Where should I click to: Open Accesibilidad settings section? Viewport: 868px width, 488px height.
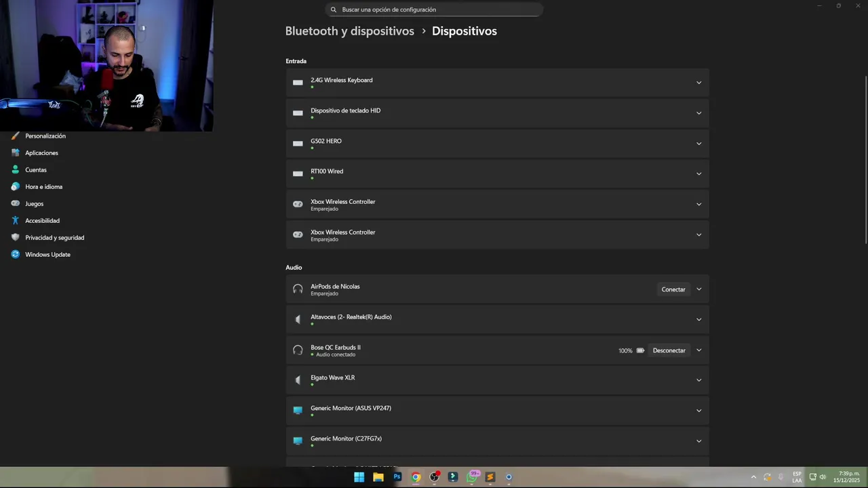tap(42, 220)
